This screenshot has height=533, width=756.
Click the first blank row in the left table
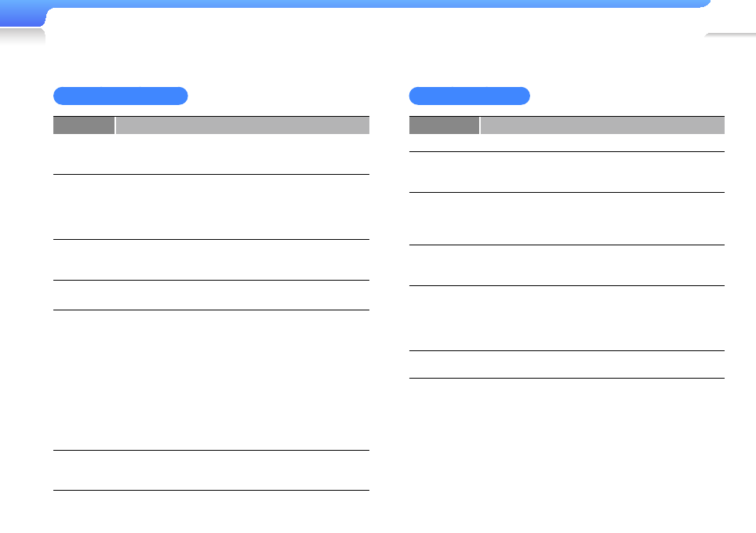(211, 154)
